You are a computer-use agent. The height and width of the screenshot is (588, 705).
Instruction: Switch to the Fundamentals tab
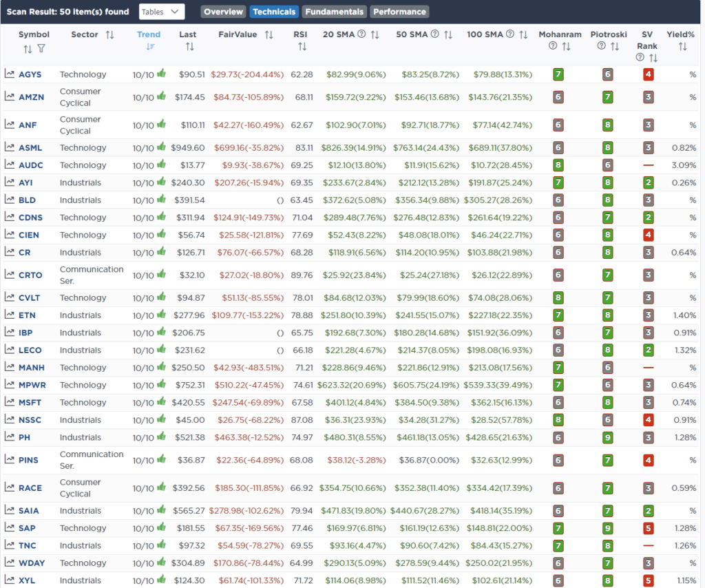[334, 11]
